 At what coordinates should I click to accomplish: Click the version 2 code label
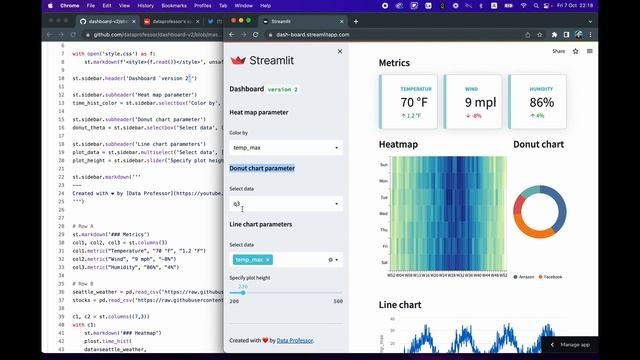click(282, 89)
